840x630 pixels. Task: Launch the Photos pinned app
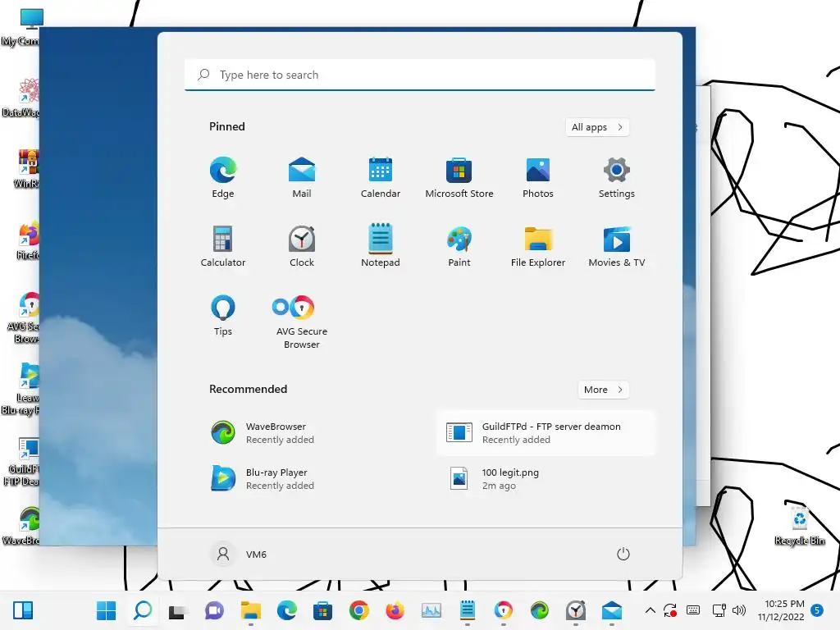(x=538, y=178)
